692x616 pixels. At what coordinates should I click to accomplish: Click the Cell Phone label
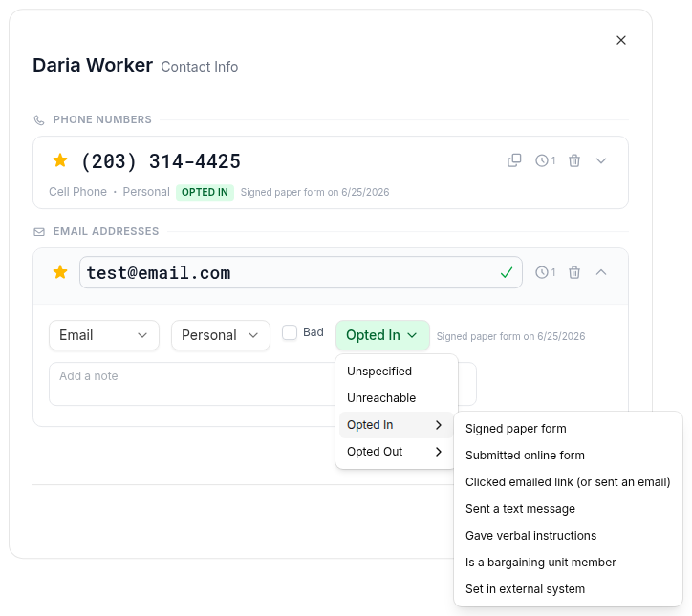pos(77,192)
